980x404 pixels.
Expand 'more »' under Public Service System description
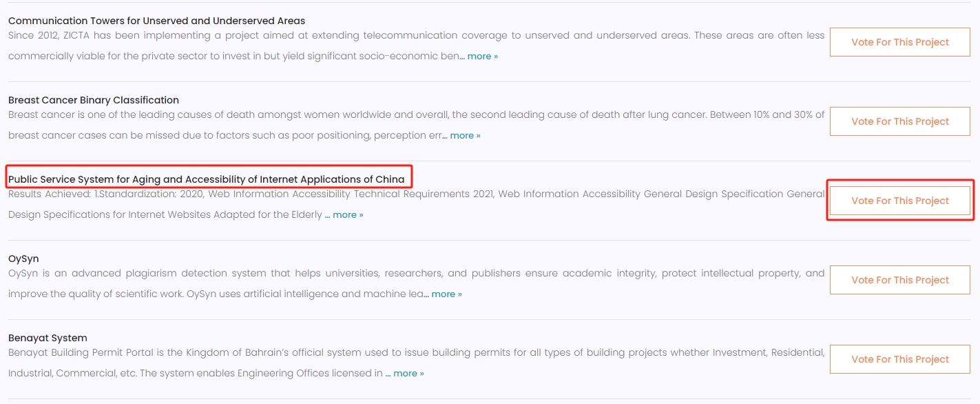click(348, 215)
